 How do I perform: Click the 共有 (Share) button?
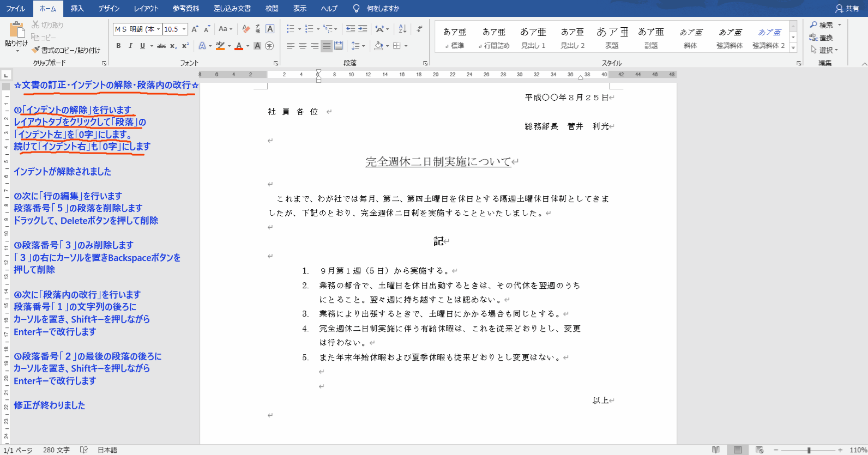coord(847,8)
